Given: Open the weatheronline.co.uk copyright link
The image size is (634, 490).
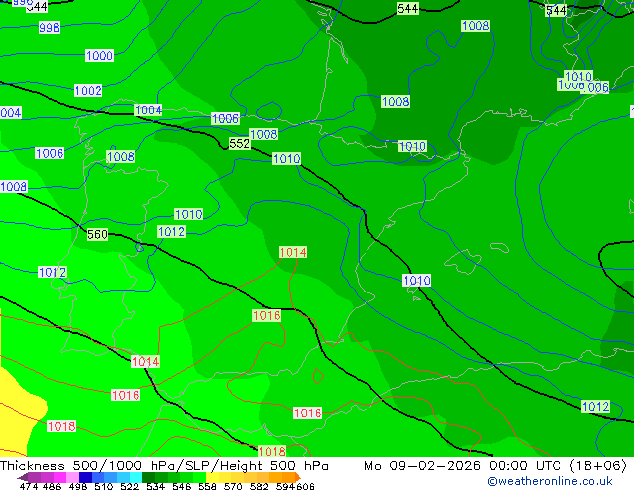Looking at the screenshot, I should (x=549, y=481).
